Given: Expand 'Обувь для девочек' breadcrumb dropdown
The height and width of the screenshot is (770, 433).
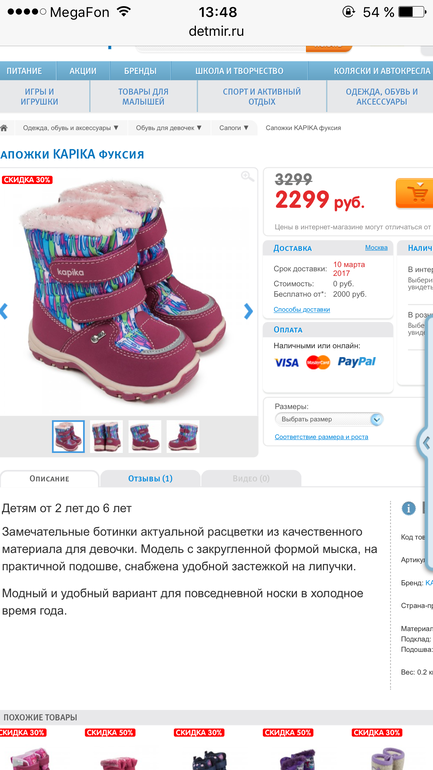Looking at the screenshot, I should pyautogui.click(x=169, y=128).
